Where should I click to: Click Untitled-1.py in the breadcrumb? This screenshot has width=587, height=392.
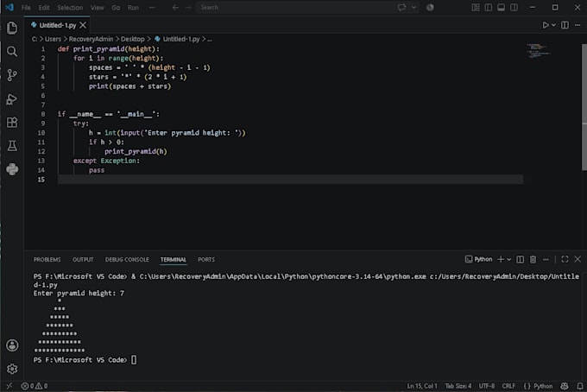[181, 39]
